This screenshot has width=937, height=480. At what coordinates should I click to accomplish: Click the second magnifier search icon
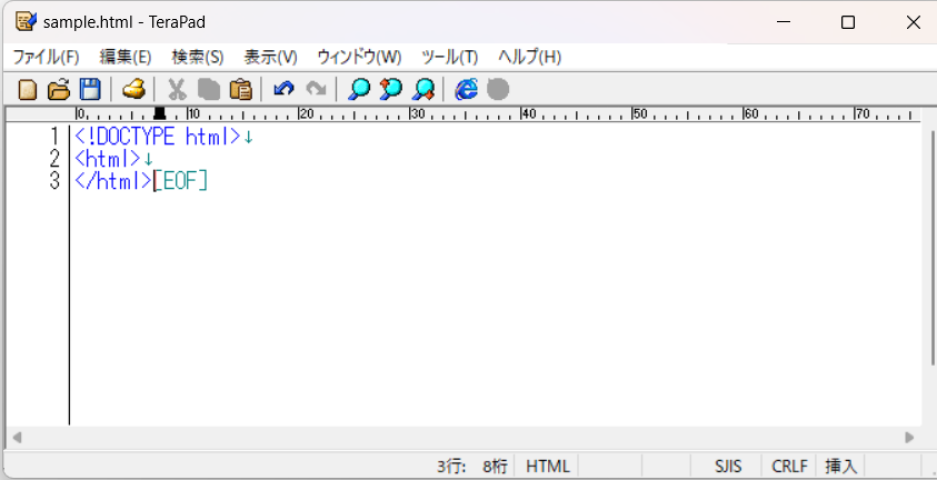point(391,90)
